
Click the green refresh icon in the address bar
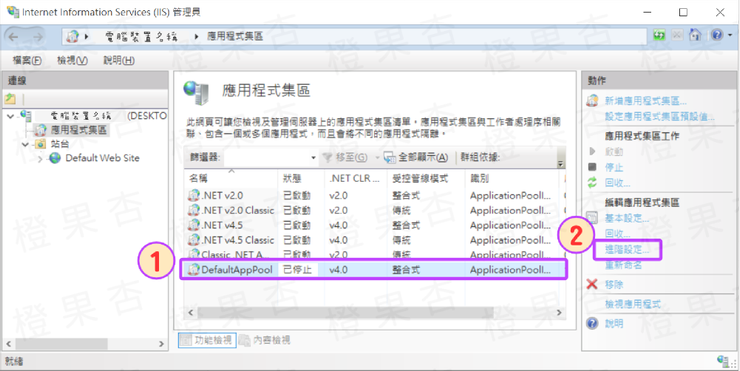[x=659, y=35]
